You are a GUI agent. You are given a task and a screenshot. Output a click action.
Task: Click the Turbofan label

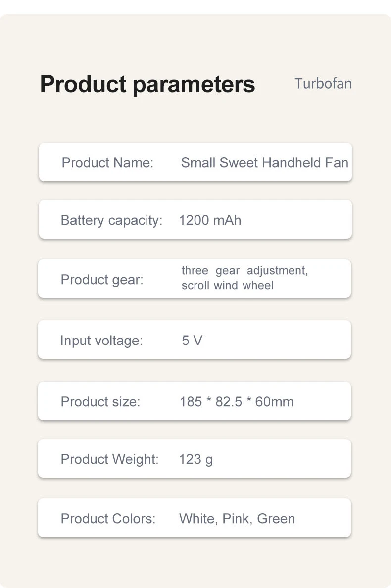(323, 83)
